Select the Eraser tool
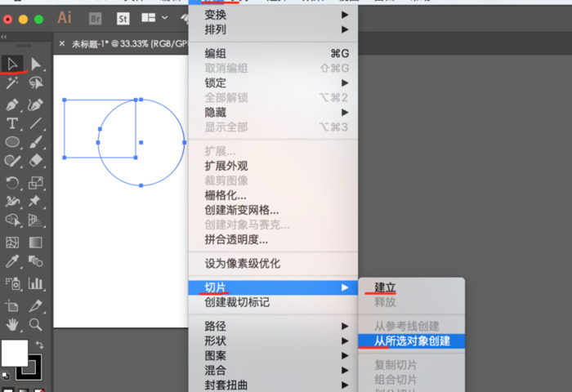This screenshot has height=392, width=572. [x=36, y=160]
